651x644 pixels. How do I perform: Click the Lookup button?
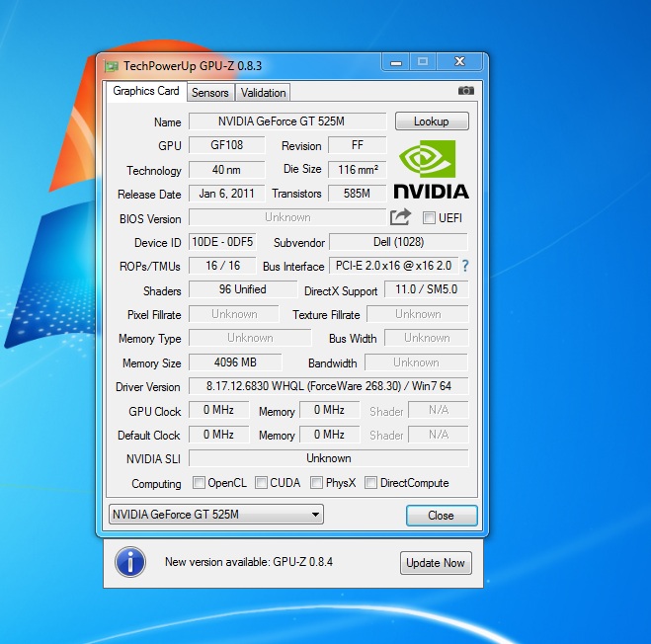pyautogui.click(x=432, y=121)
